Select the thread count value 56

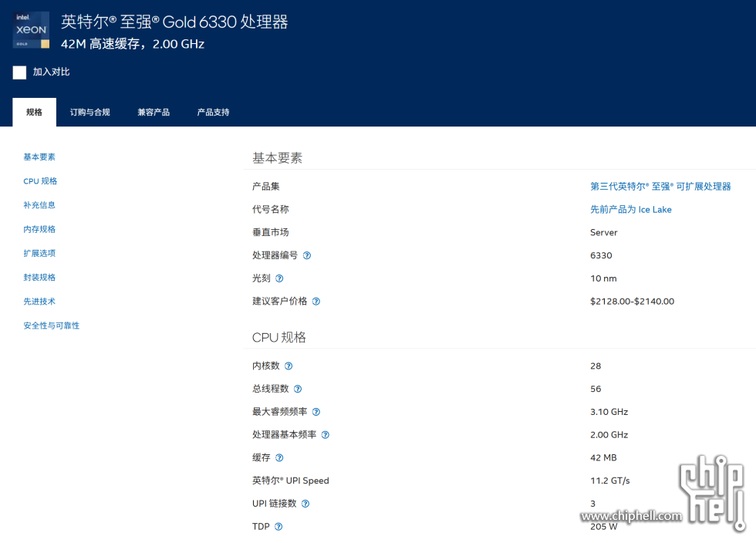click(x=596, y=389)
